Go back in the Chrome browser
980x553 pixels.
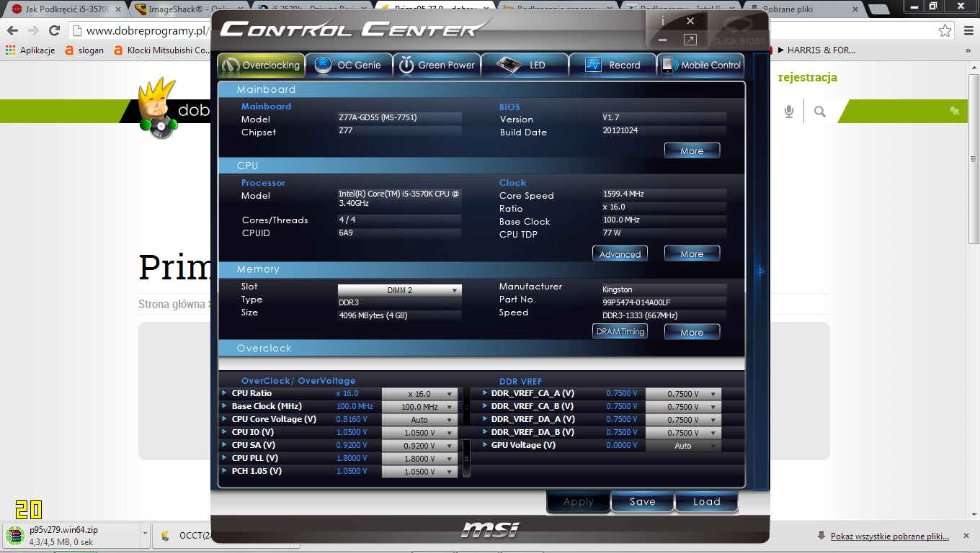[x=13, y=31]
